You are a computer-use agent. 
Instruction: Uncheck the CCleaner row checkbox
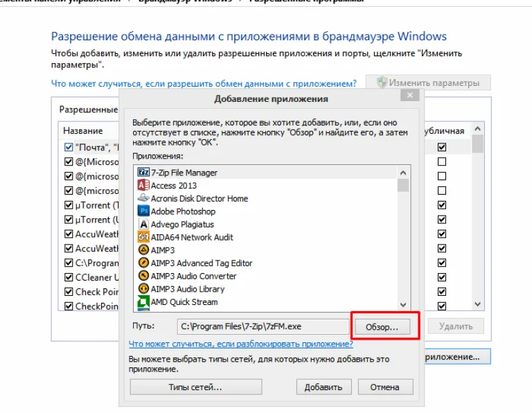click(69, 277)
